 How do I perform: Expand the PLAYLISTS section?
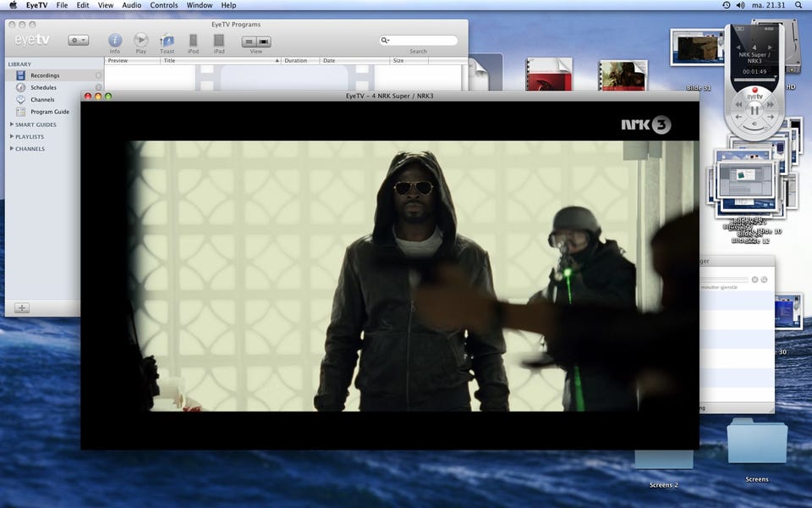(12, 136)
